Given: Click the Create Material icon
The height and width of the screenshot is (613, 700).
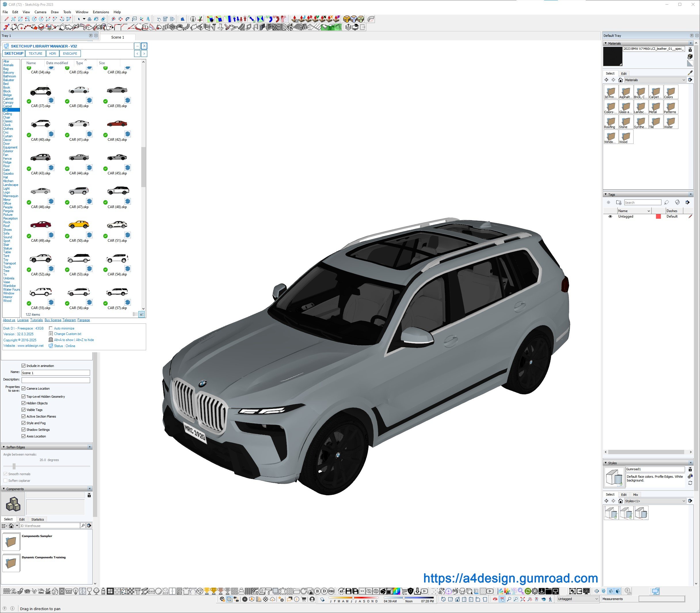Looking at the screenshot, I should pyautogui.click(x=690, y=56).
